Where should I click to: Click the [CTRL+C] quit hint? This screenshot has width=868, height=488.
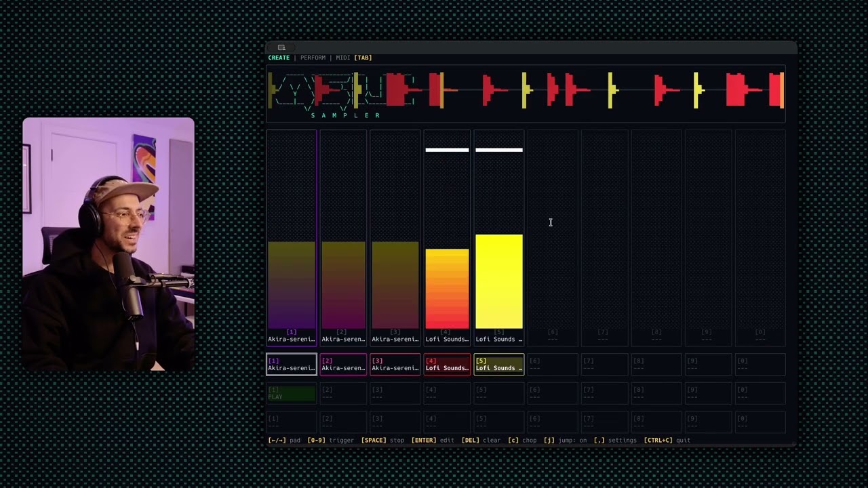click(667, 441)
